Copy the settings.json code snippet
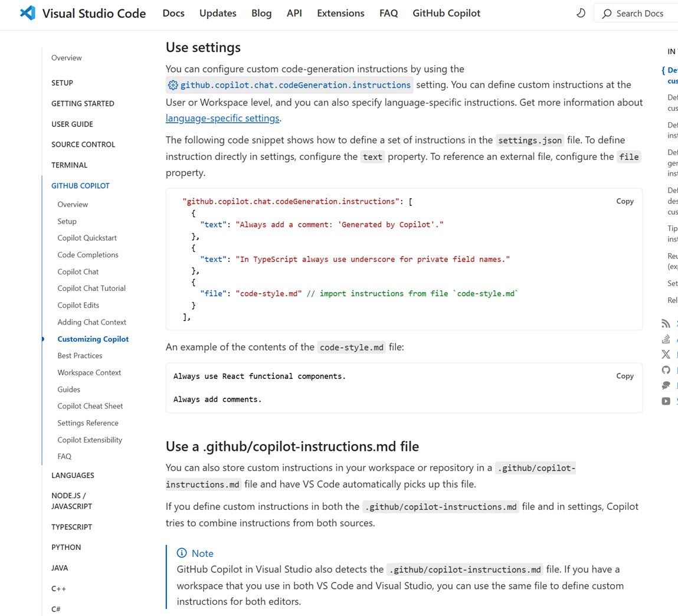 pyautogui.click(x=625, y=201)
